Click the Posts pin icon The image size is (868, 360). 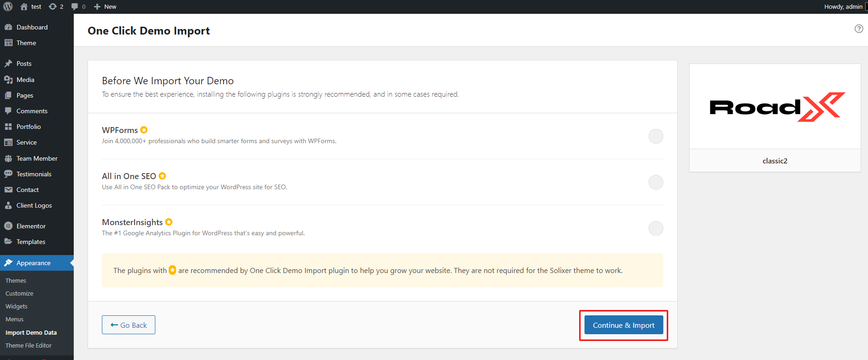click(8, 64)
